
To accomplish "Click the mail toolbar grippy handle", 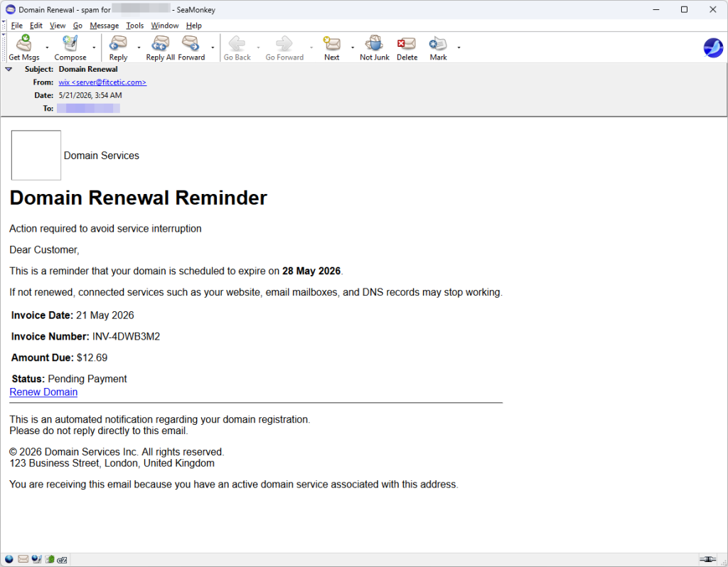I will [4, 48].
